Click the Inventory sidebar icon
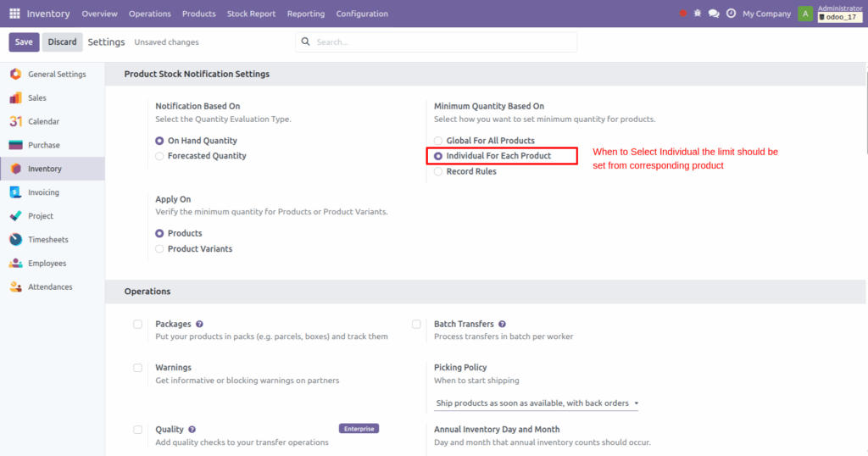Viewport: 868px width, 456px height. [x=15, y=169]
